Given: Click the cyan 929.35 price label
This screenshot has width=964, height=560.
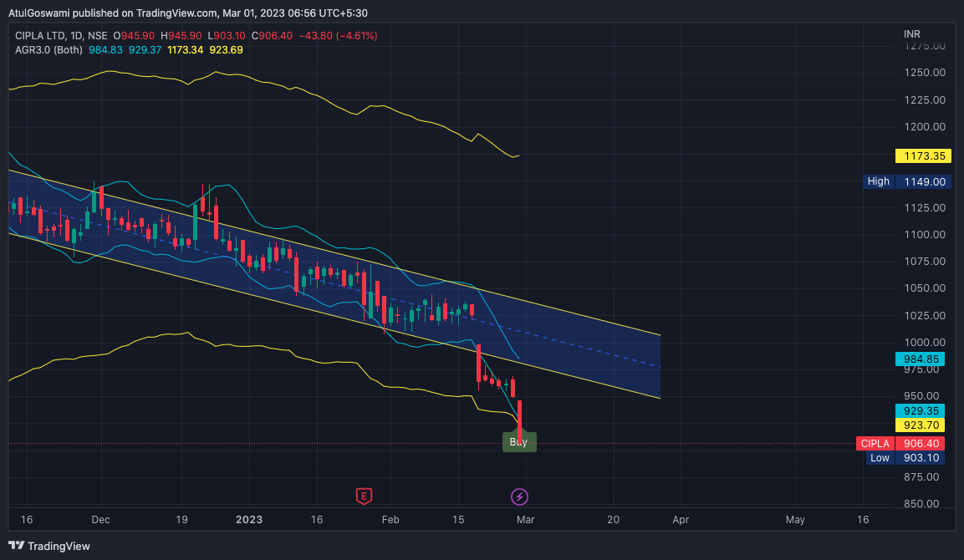Looking at the screenshot, I should 920,410.
